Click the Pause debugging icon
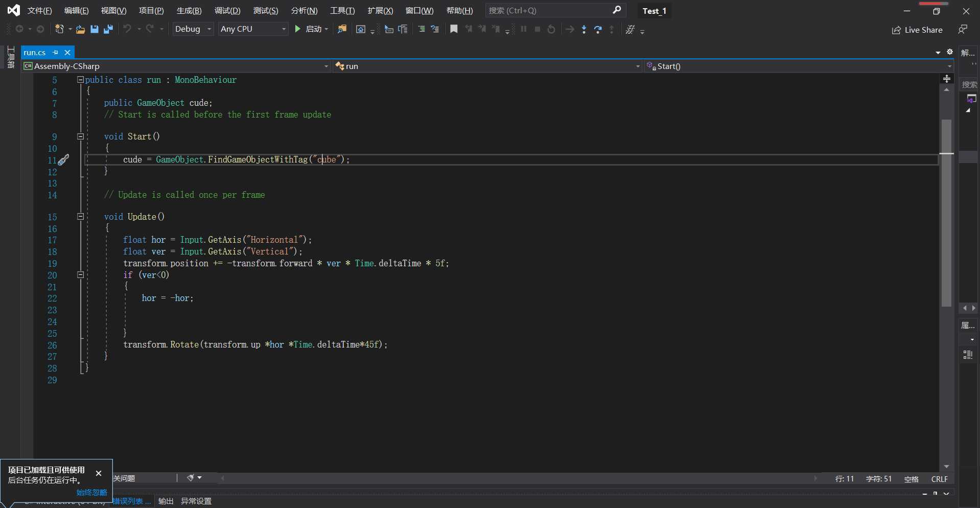Viewport: 980px width, 508px height. click(524, 29)
